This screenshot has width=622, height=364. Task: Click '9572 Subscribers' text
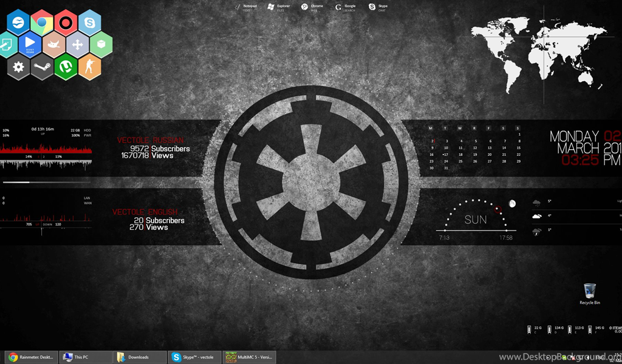coord(160,149)
